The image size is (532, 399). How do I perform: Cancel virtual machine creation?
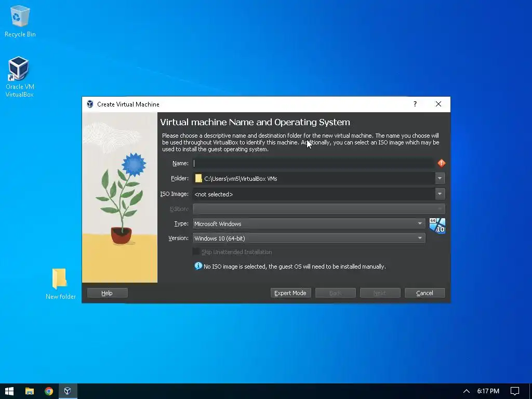(x=425, y=293)
